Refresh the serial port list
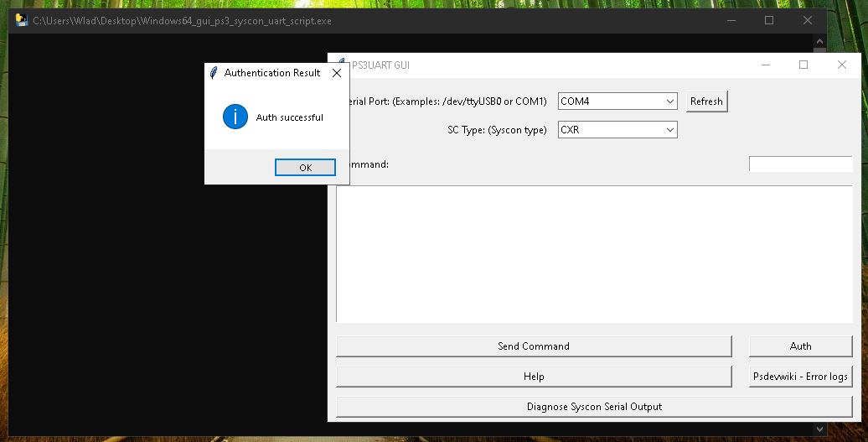868x442 pixels. [x=706, y=101]
